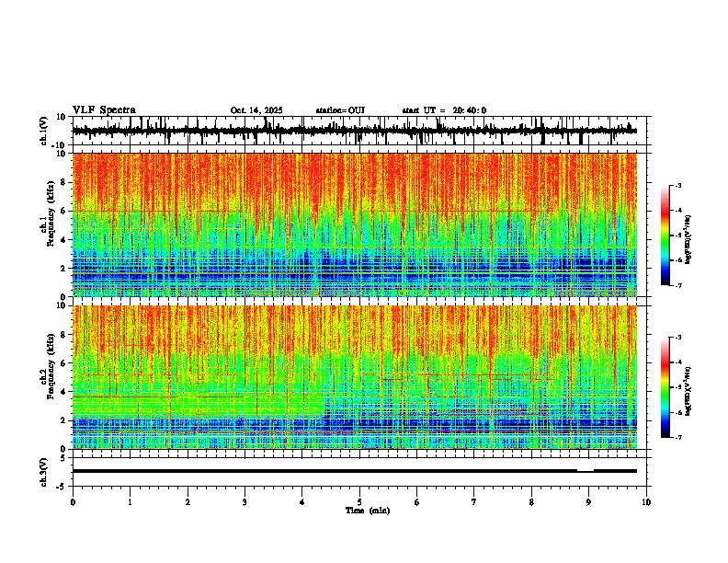
Task: Select the date text "Oct. 14, 2025"
Action: (x=256, y=110)
